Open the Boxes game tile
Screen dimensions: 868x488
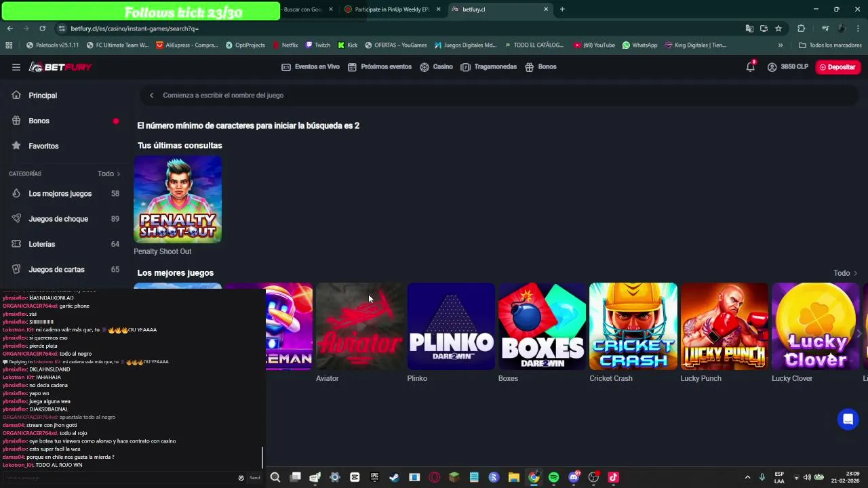pyautogui.click(x=542, y=326)
